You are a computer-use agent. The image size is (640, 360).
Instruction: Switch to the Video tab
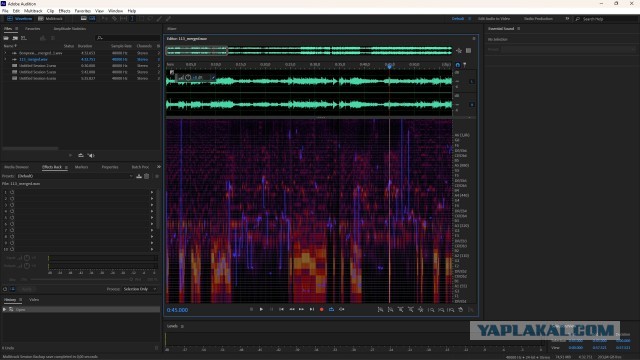click(34, 300)
